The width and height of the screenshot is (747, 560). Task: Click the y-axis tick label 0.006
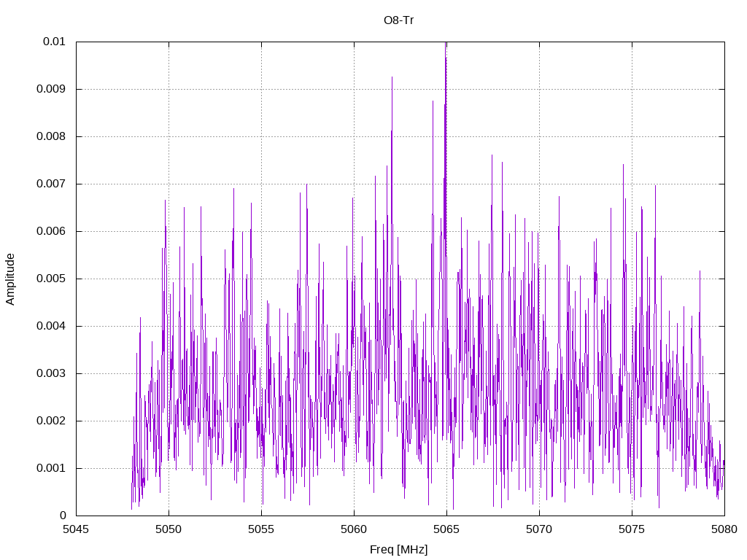51,231
